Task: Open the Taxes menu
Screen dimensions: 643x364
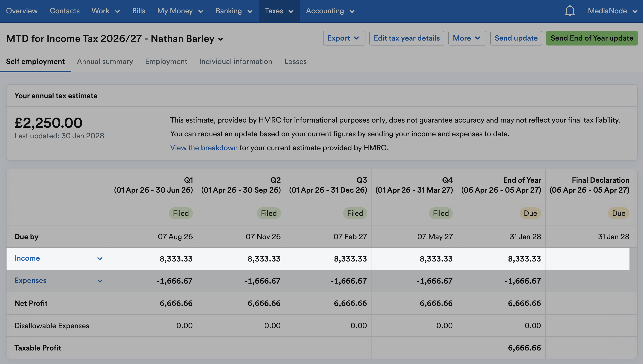Action: pos(279,11)
